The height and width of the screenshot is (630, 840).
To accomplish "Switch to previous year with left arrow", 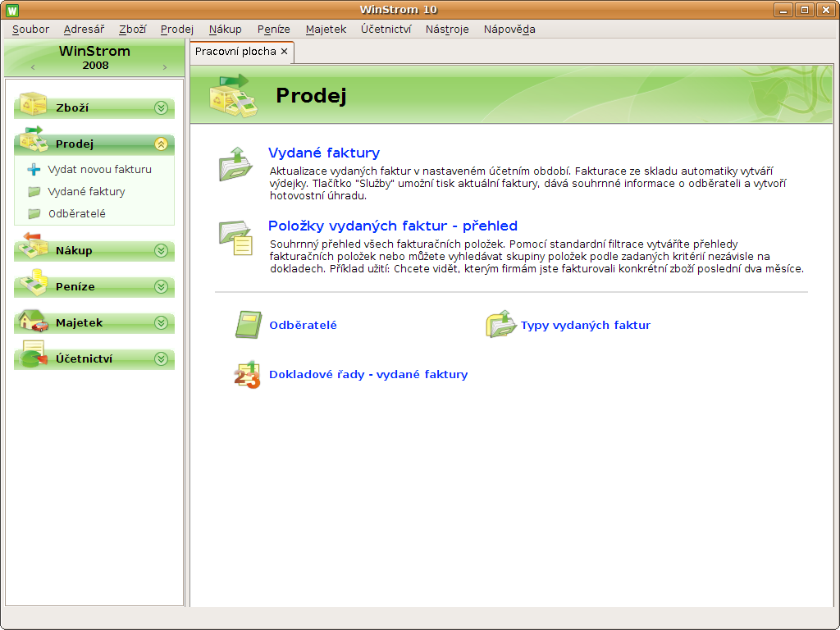I will coord(33,67).
